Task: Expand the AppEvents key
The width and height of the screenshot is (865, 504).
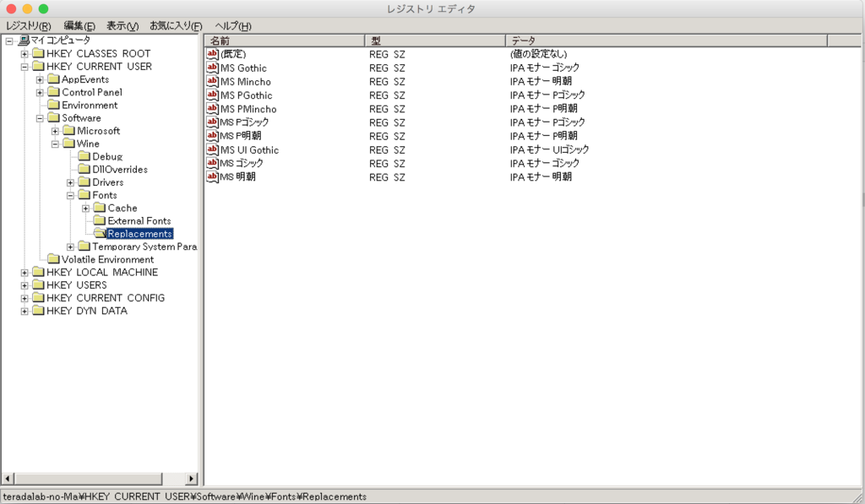Action: [40, 80]
